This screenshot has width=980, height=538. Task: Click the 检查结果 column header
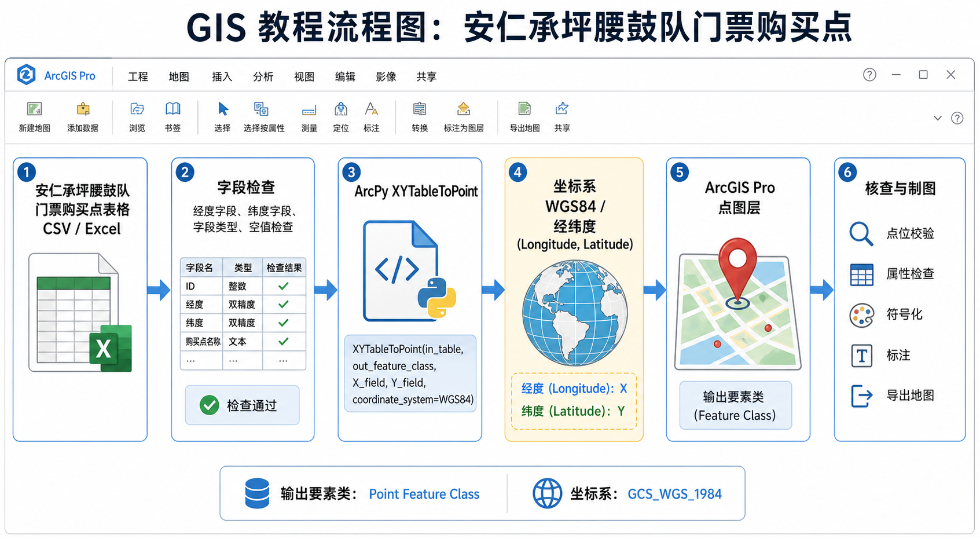(x=284, y=268)
